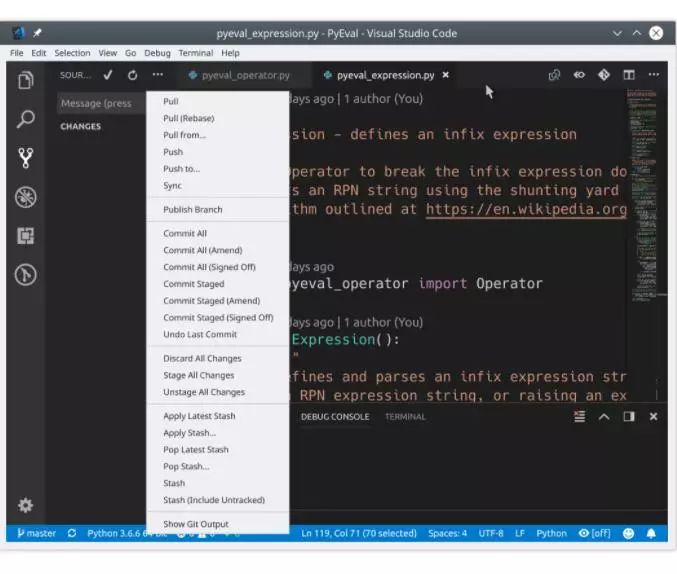Click the synchronize changes status bar icon
This screenshot has width=677, height=574.
point(72,533)
